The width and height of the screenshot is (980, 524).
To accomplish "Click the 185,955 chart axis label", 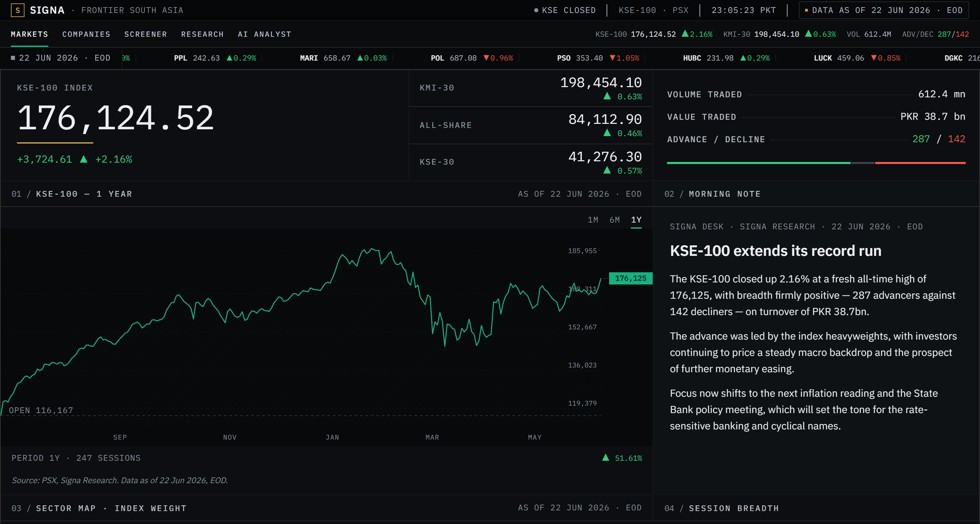I will [582, 251].
